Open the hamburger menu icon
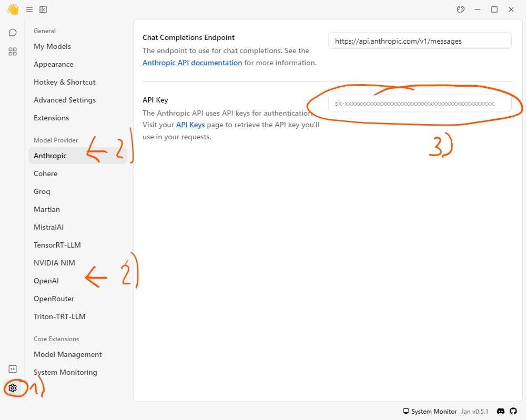The image size is (527, 420). click(29, 9)
